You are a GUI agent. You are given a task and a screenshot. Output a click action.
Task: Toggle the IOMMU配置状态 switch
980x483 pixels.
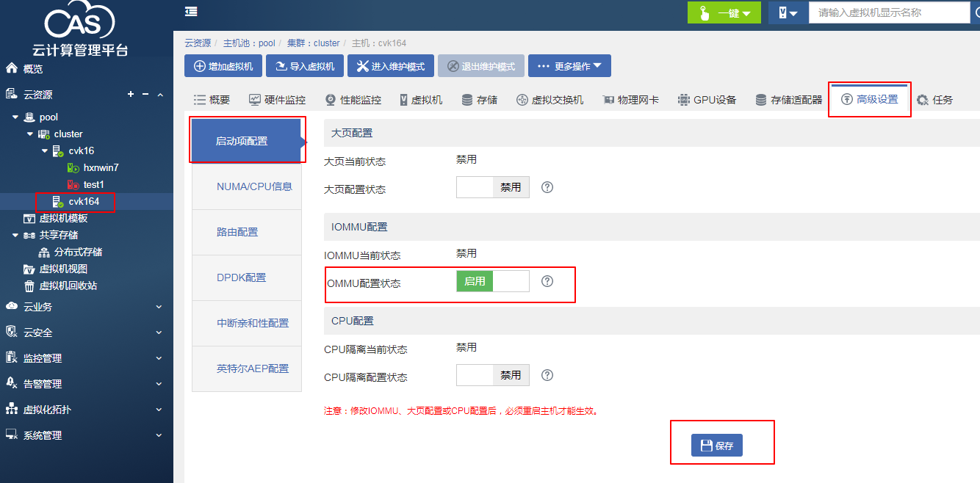pos(492,281)
